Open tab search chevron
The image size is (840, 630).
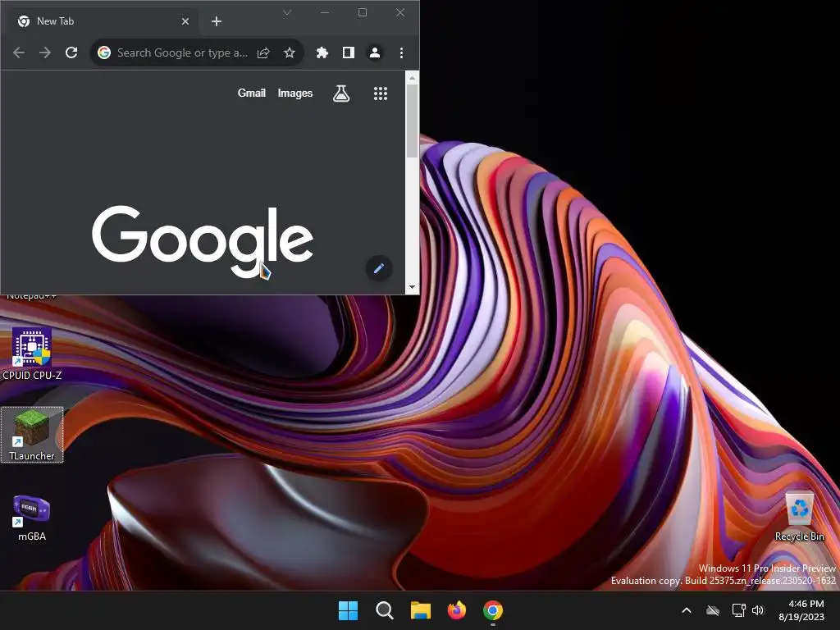[x=287, y=12]
